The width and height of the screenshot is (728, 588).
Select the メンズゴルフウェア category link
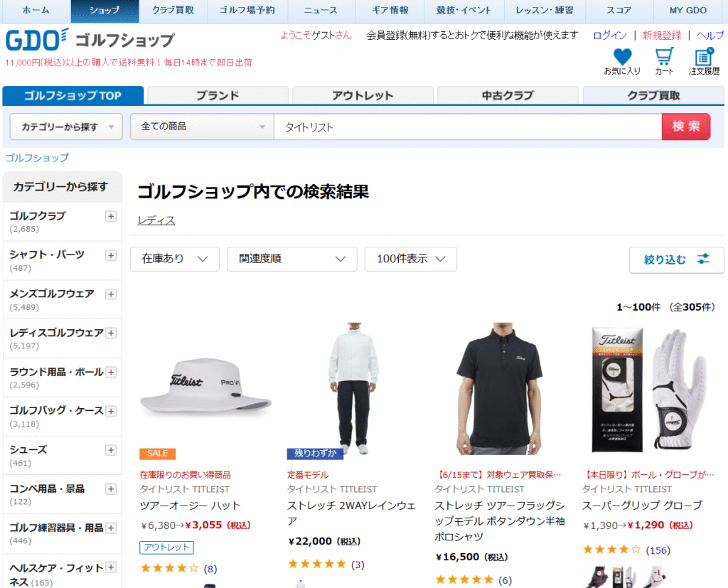pyautogui.click(x=51, y=294)
